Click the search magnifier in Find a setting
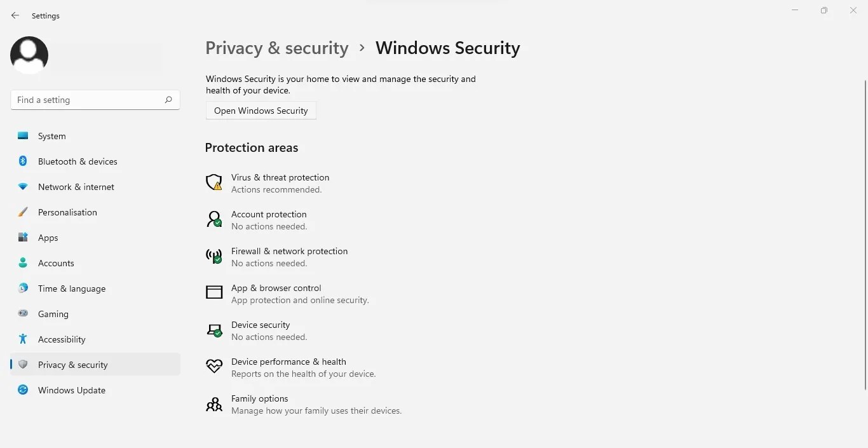The height and width of the screenshot is (448, 868). click(x=168, y=100)
